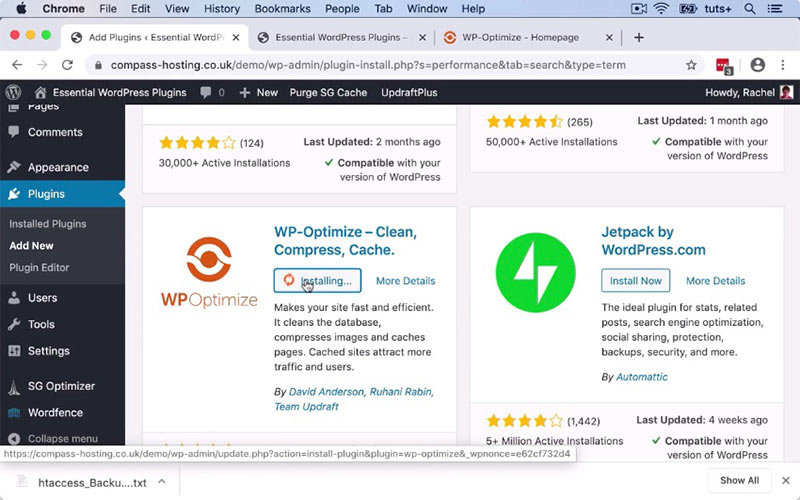Close the Essential WordPress Plugins tab
Viewport: 800px width, 500px height.
pos(422,37)
